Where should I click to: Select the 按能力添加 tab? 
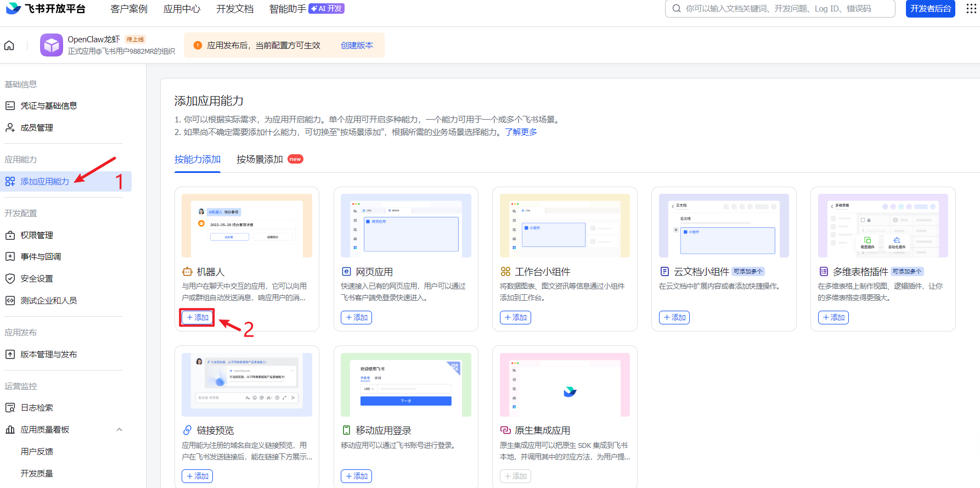click(x=198, y=160)
